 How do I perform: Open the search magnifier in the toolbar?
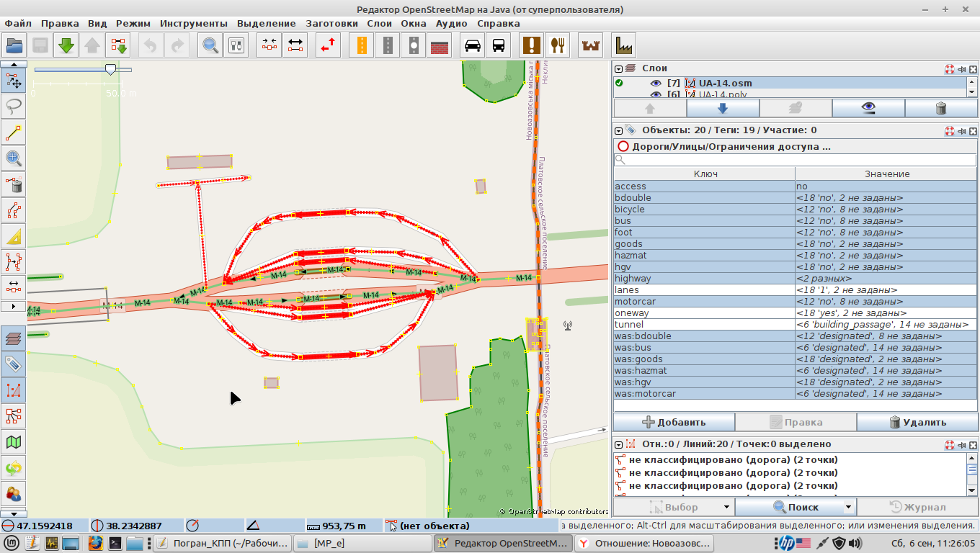[210, 45]
